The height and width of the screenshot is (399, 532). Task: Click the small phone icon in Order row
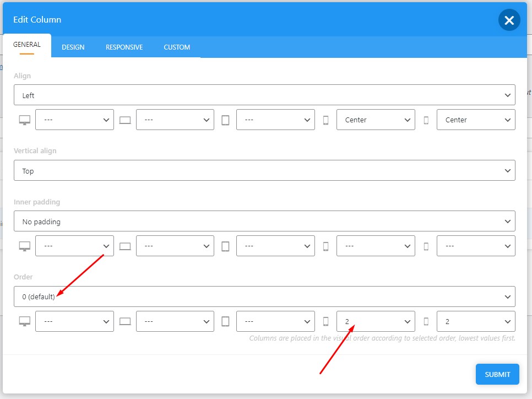coord(426,321)
